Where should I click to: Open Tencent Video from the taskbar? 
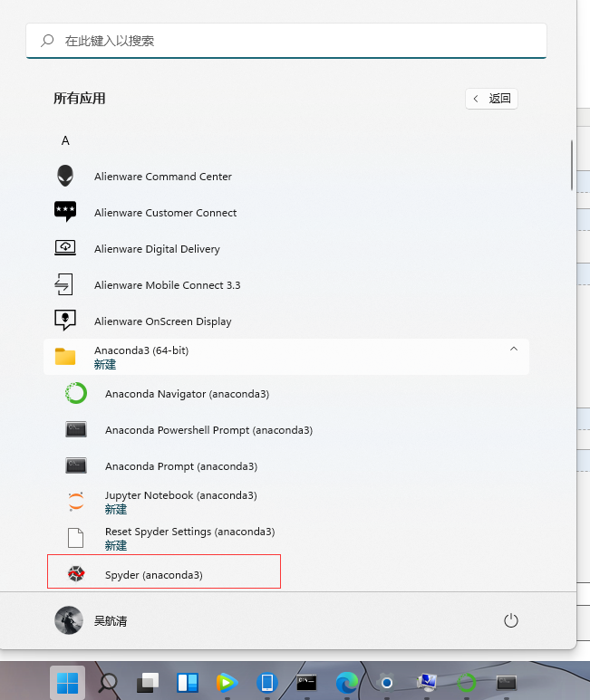(227, 682)
